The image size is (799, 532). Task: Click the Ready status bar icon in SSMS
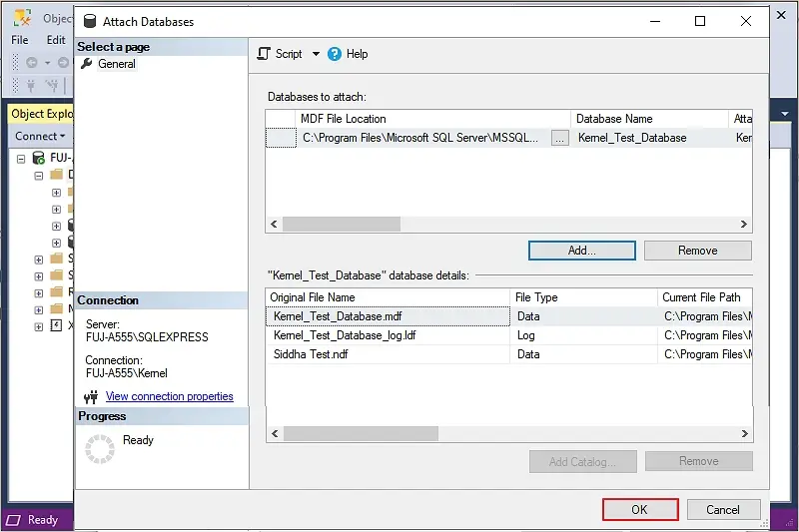(x=13, y=520)
